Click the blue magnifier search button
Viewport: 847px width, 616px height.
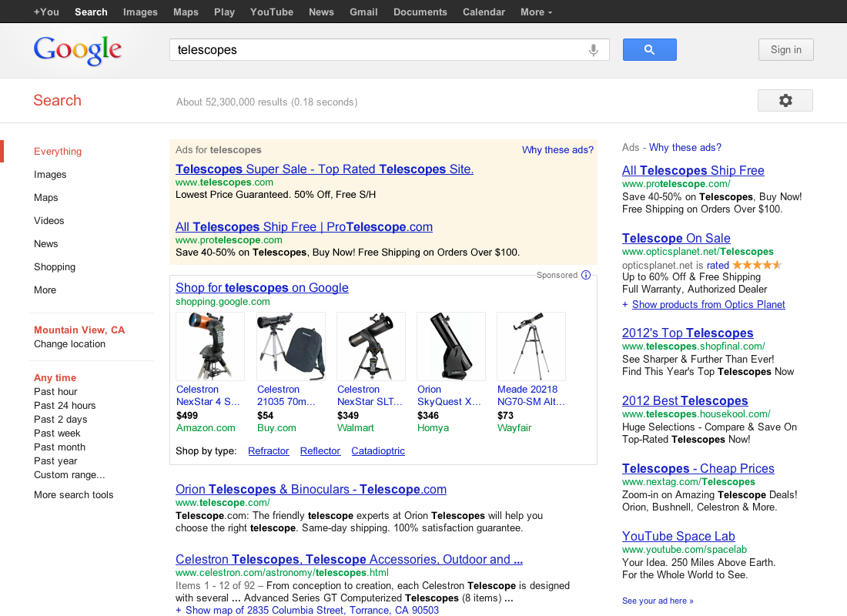tap(649, 50)
